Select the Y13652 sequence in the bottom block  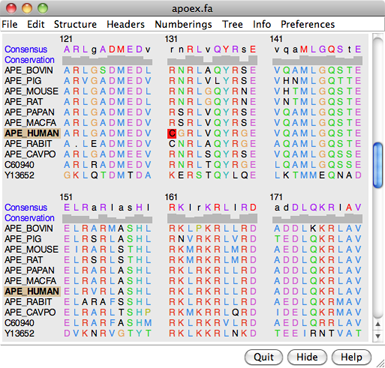point(19,333)
